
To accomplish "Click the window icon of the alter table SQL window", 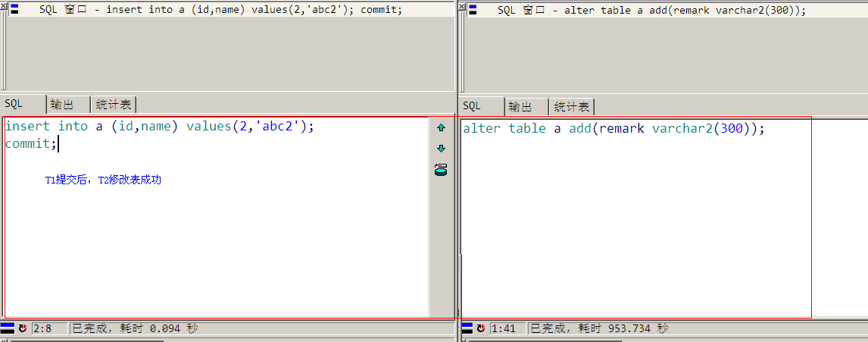I will (x=473, y=9).
